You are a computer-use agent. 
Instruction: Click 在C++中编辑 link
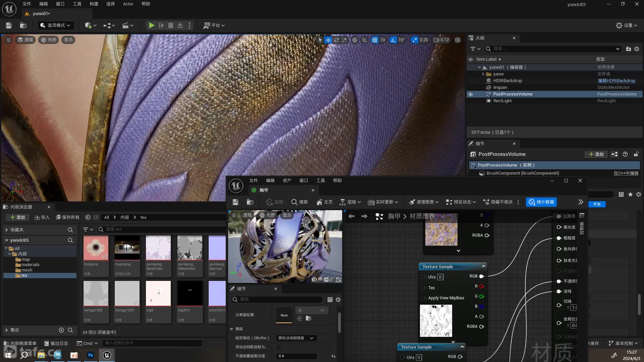(x=626, y=173)
